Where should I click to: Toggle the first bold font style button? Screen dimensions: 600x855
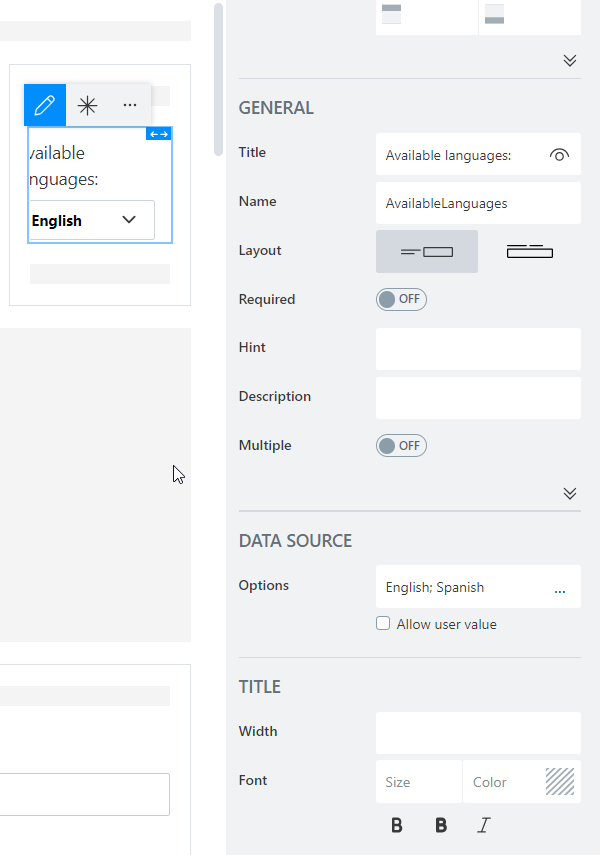click(397, 826)
